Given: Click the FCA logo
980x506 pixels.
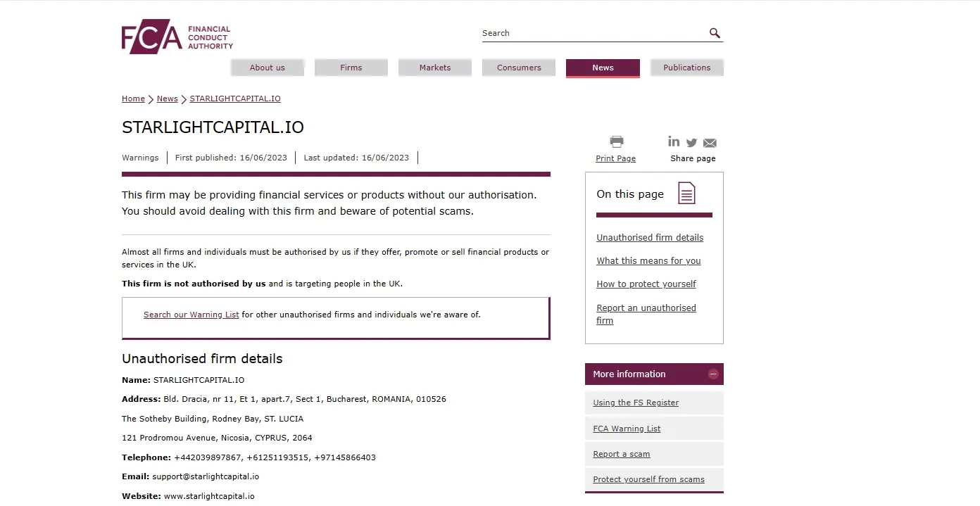Looking at the screenshot, I should (177, 37).
